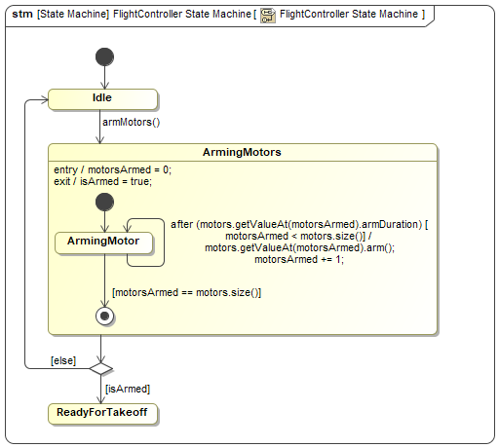Select the motorsArmed == motors.size() guard label
499x448 pixels.
186,292
